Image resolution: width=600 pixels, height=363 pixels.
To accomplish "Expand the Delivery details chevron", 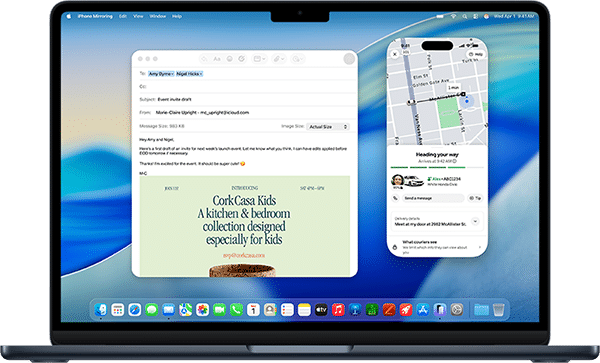I will pos(475,221).
